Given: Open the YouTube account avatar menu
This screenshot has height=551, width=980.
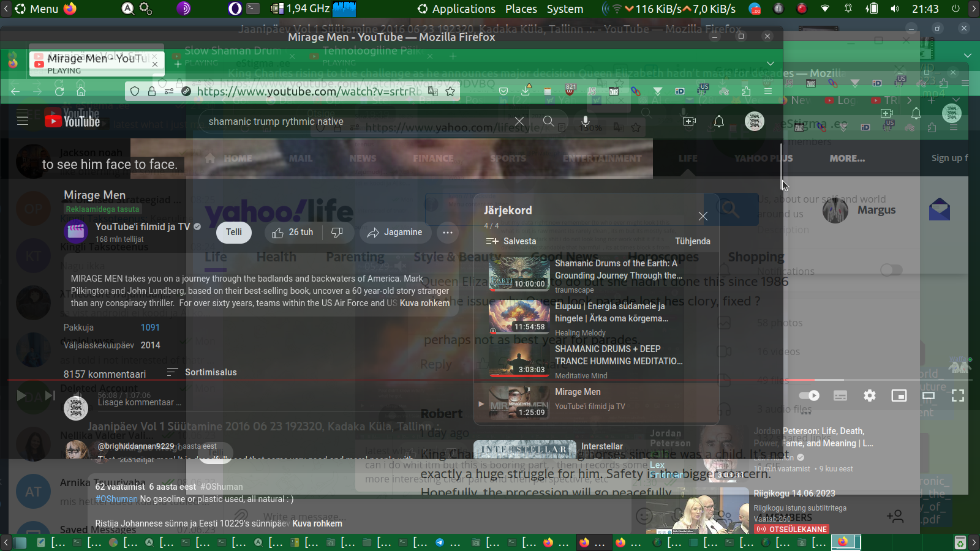Looking at the screenshot, I should [x=755, y=121].
